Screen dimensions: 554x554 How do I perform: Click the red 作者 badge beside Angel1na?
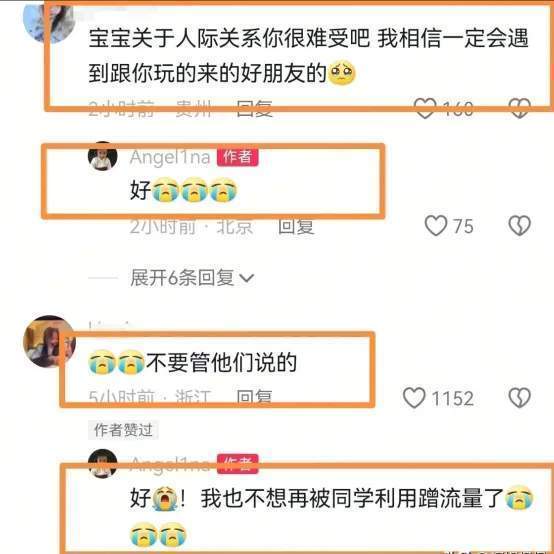[x=237, y=157]
